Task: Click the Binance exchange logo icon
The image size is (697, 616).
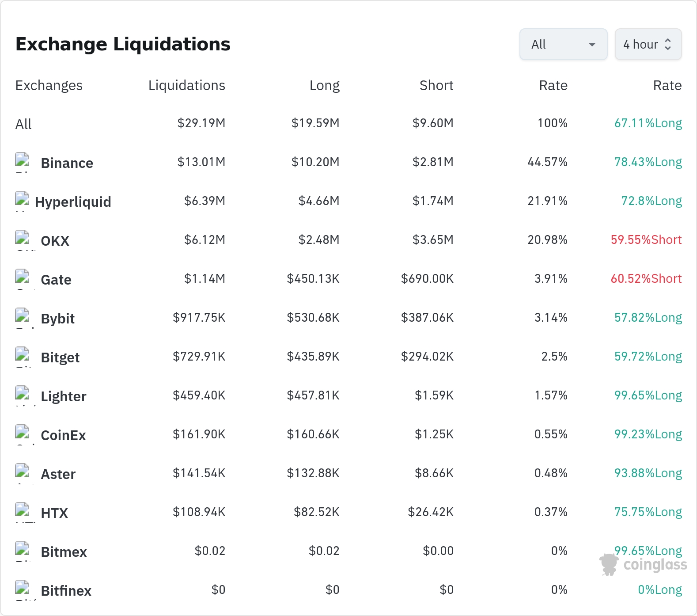Action: [x=22, y=163]
